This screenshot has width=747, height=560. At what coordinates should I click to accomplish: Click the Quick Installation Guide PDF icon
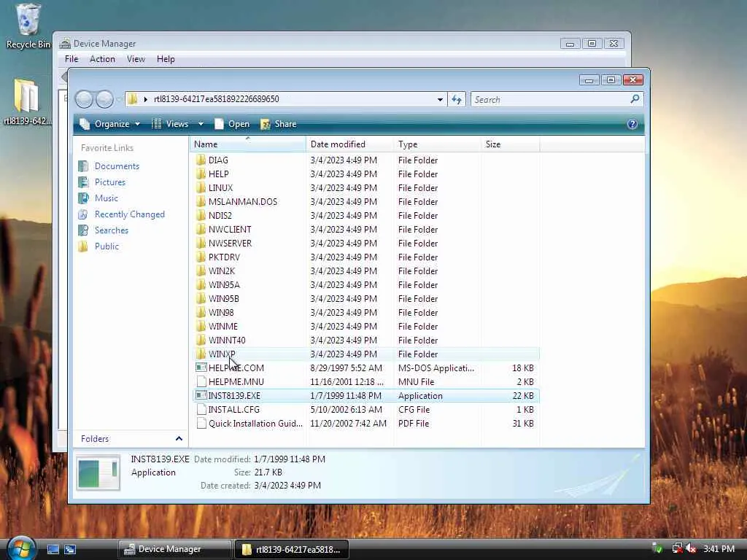point(201,423)
